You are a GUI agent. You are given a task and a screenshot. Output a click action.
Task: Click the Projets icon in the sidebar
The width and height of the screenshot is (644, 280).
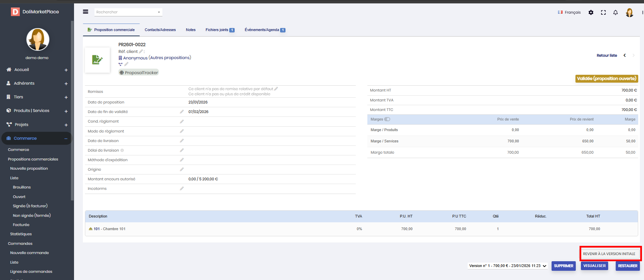pyautogui.click(x=9, y=125)
